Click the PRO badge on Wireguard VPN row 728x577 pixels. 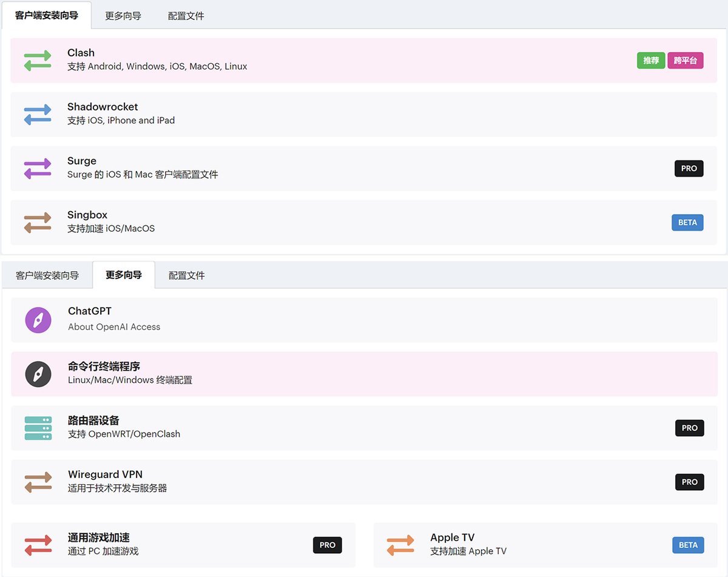(x=690, y=482)
